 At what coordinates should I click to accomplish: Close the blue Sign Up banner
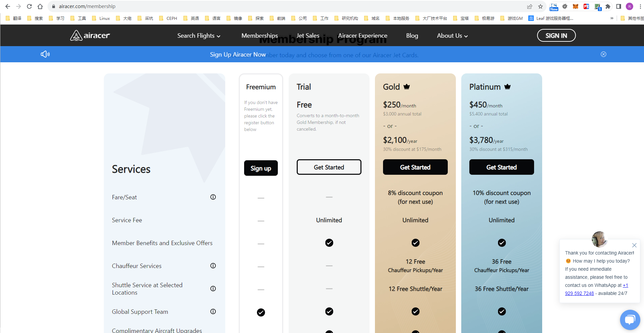pyautogui.click(x=604, y=54)
